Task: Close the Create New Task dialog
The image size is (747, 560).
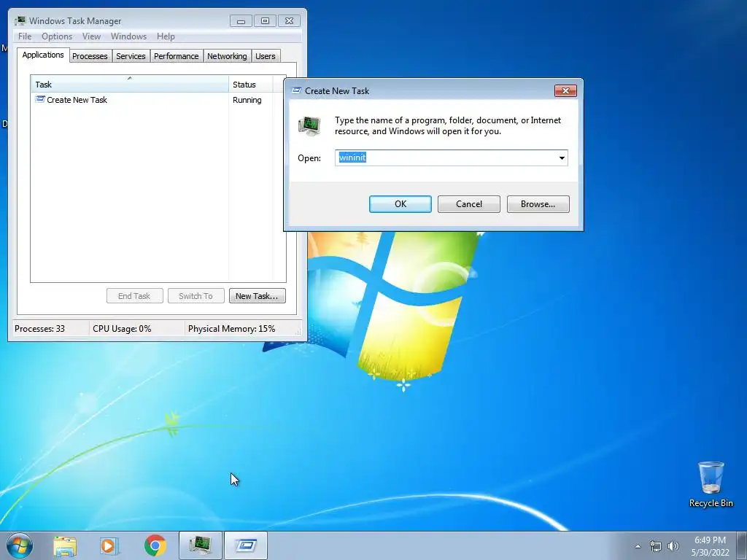Action: [565, 90]
